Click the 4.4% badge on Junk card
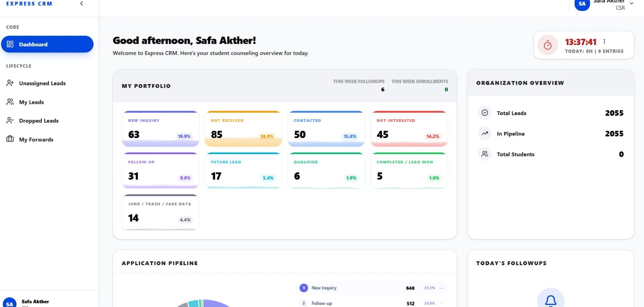Screen dimensions: 644x307 (185, 220)
